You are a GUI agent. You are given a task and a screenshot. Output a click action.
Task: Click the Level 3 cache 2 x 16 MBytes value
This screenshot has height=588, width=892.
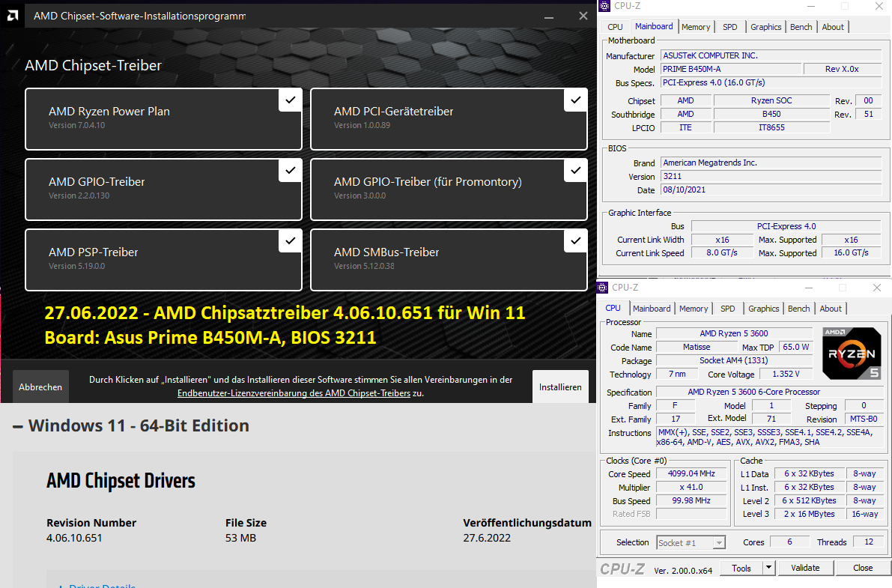809,514
